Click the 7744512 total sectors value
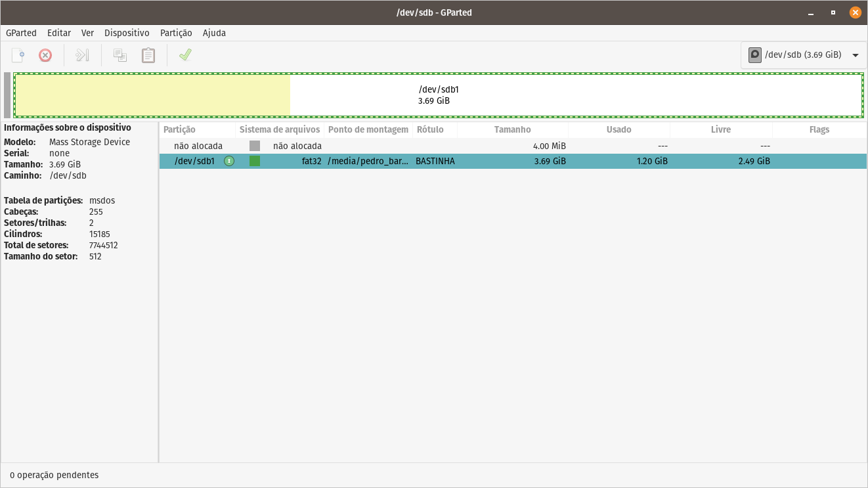The image size is (868, 488). point(104,245)
